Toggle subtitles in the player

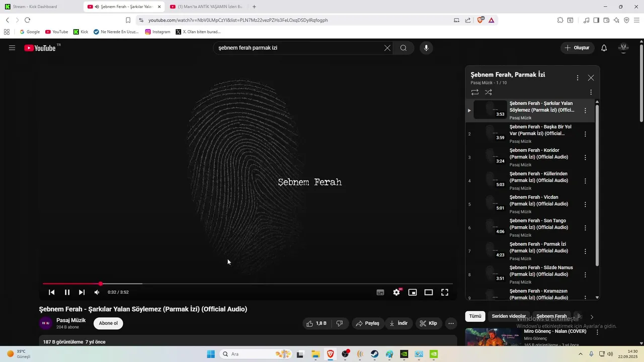point(380,292)
